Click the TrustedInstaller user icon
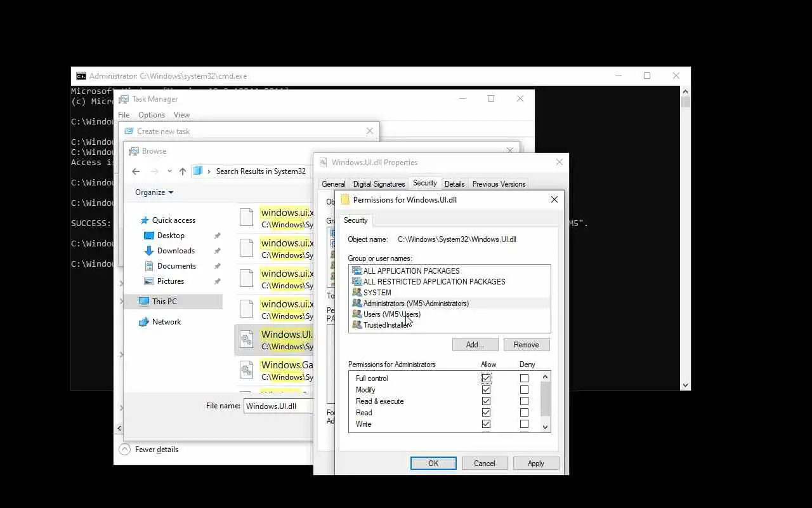The width and height of the screenshot is (812, 508). point(357,325)
